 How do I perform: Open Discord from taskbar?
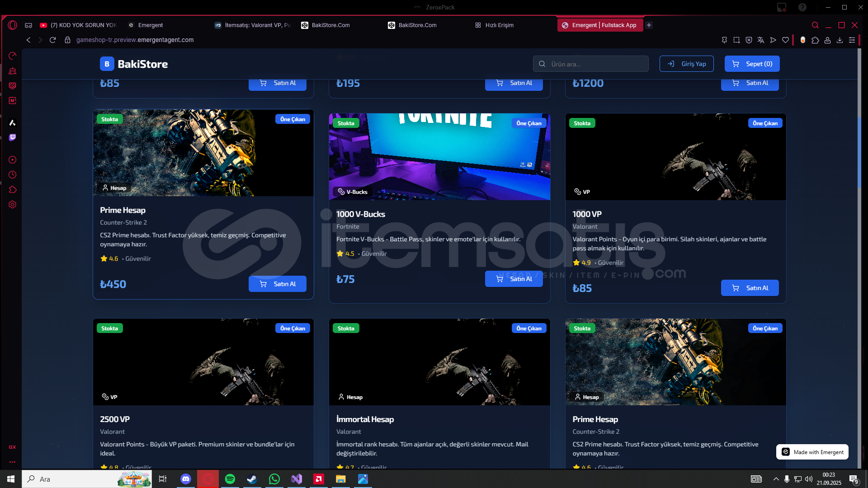pyautogui.click(x=186, y=479)
